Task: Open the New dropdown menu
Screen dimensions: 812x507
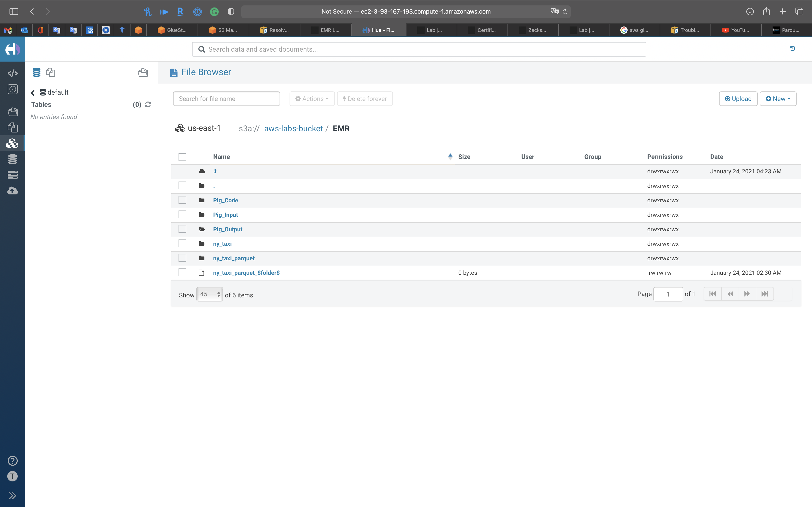Action: coord(778,99)
